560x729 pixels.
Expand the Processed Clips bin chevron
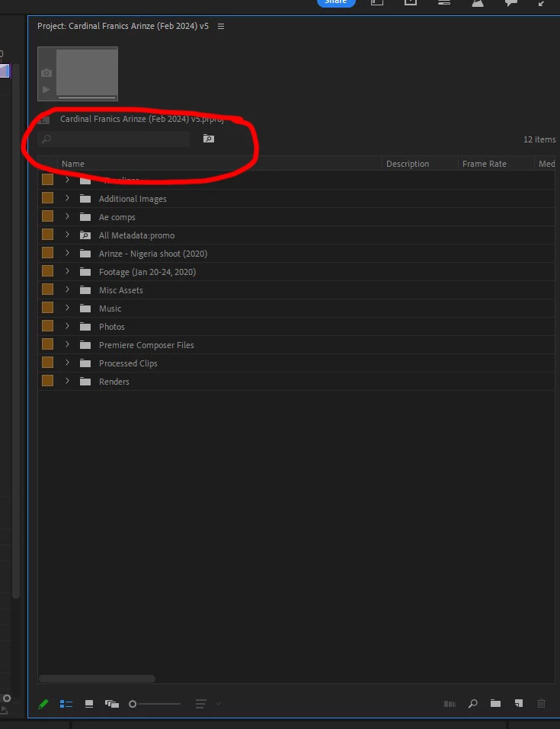tap(68, 363)
